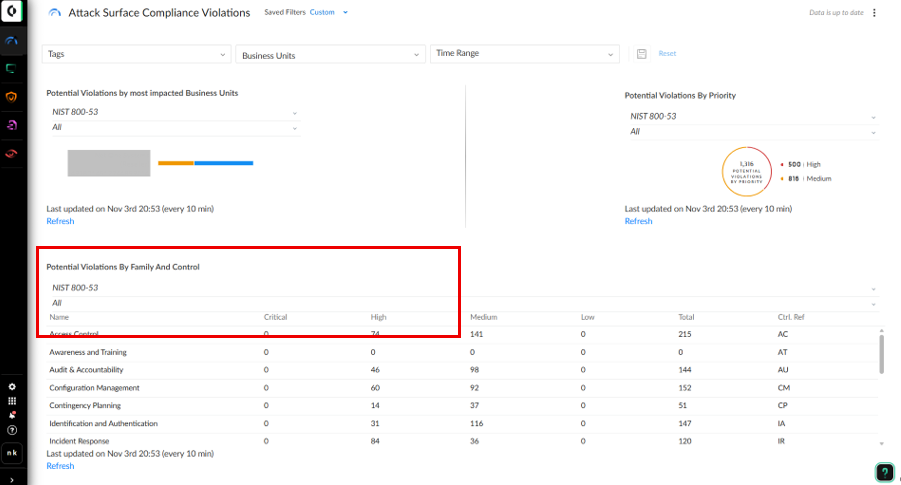Click the save filter disk icon
This screenshot has width=901, height=485.
641,54
